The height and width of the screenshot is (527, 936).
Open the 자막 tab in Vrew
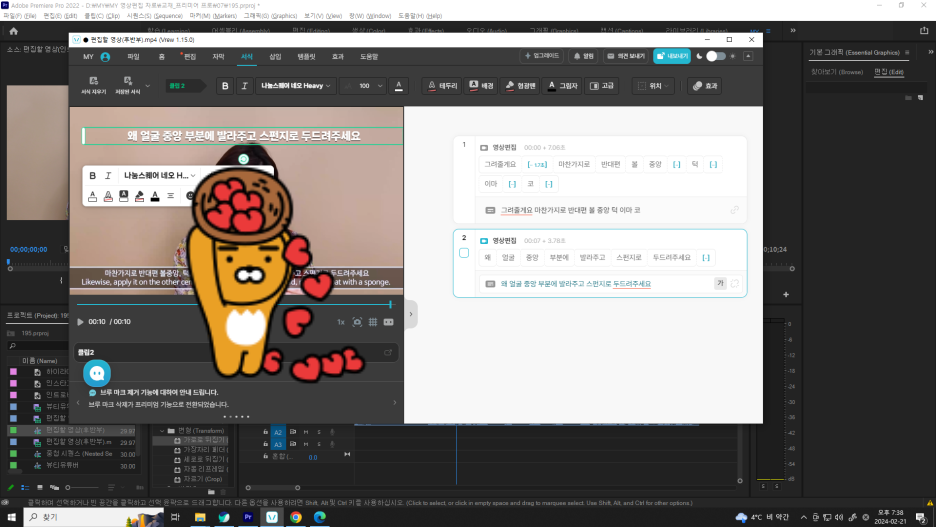(218, 57)
